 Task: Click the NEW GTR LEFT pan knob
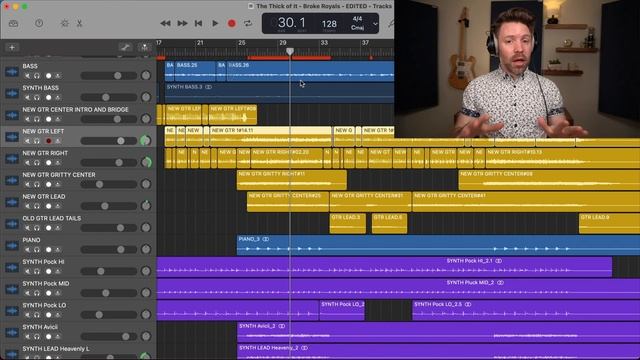pos(146,140)
